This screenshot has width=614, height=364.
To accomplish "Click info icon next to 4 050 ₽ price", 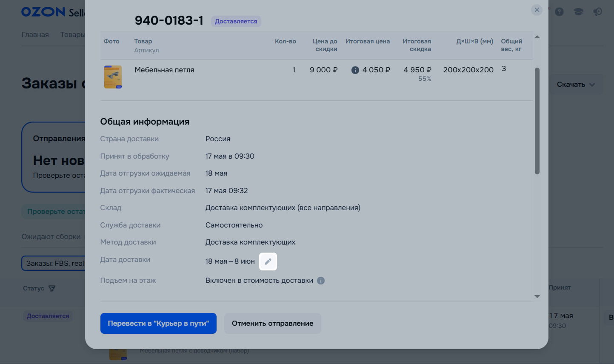I will click(x=355, y=70).
